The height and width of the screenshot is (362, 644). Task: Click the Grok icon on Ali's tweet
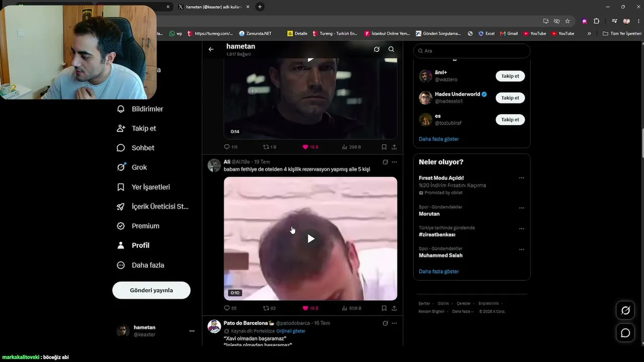pos(385,162)
